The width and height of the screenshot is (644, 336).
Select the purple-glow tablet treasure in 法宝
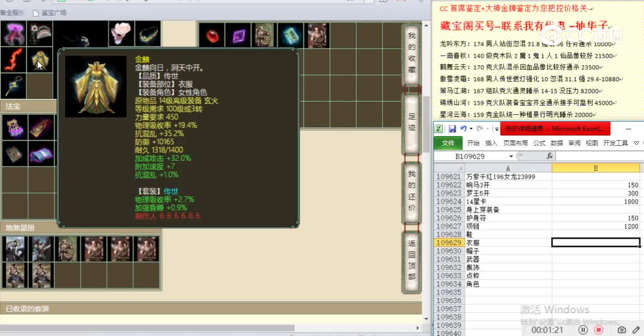coord(41,127)
